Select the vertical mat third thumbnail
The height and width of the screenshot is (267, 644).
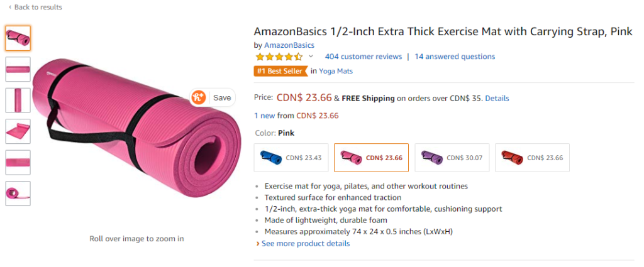pyautogui.click(x=18, y=101)
